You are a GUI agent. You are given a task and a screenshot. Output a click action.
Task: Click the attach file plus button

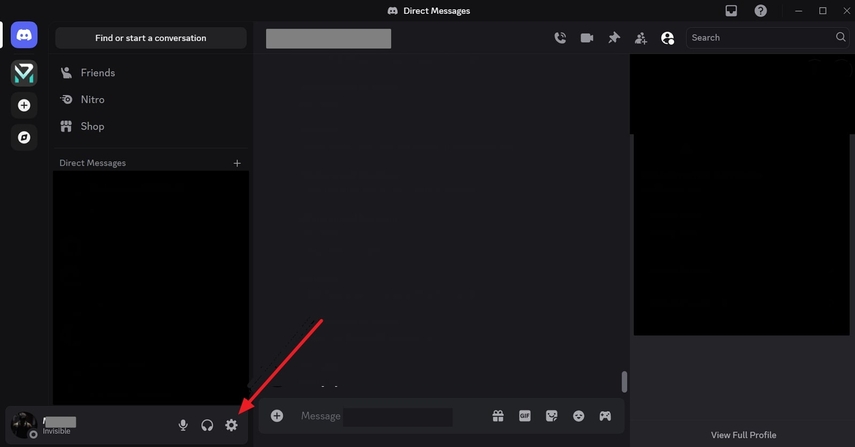277,416
